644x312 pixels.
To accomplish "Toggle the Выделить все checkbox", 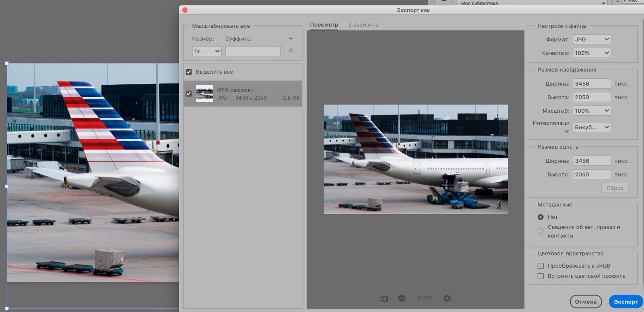I will point(189,72).
